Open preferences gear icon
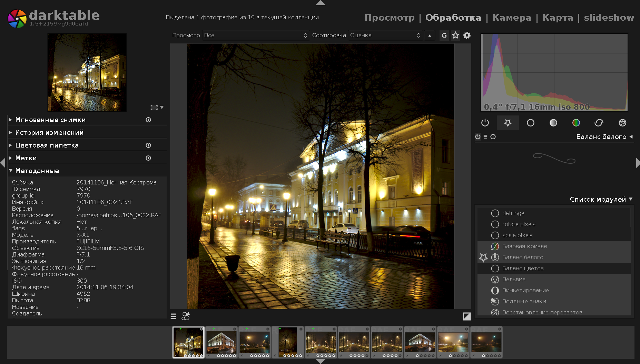Viewport: 640px width, 364px height. tap(467, 35)
